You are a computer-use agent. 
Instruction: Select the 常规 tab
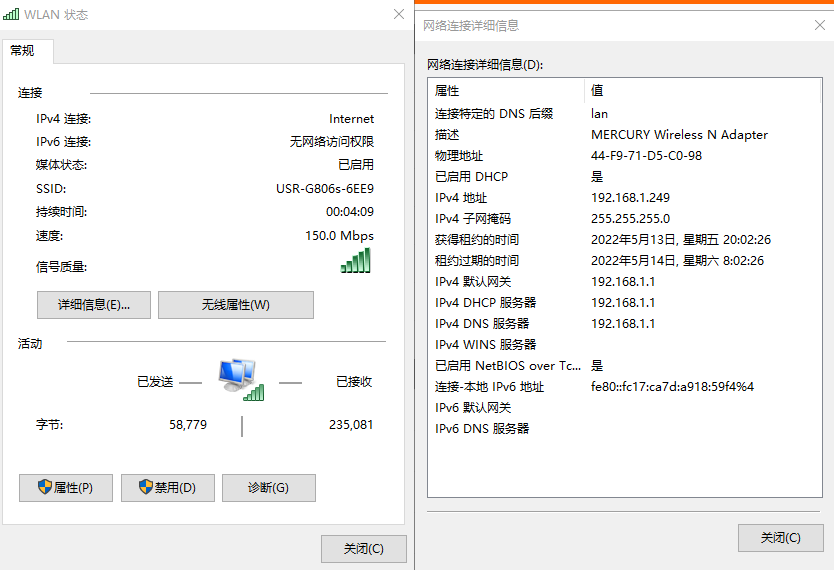(23, 50)
